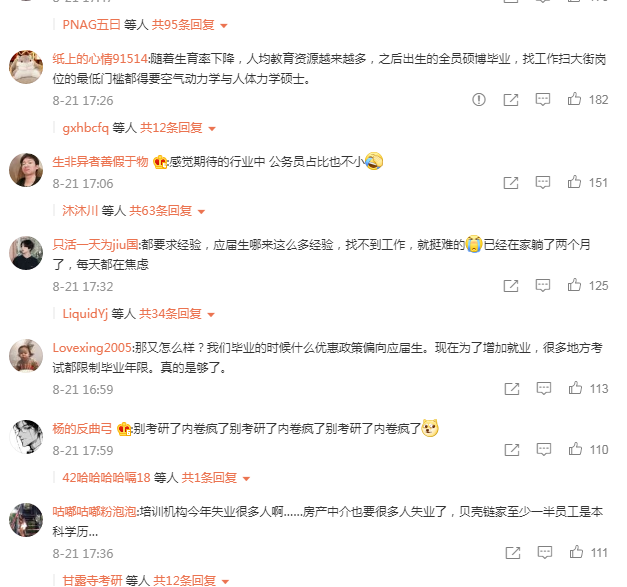627x587 pixels.
Task: Share the comment posted at 8-21 17:32
Action: pos(511,286)
